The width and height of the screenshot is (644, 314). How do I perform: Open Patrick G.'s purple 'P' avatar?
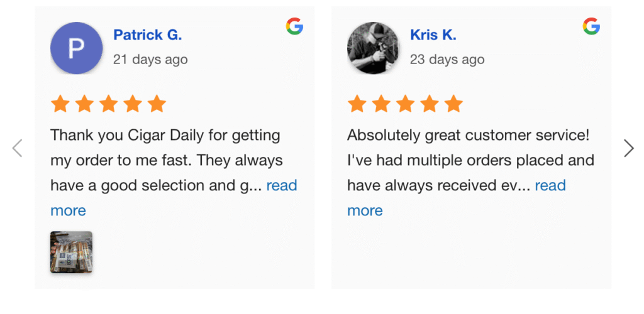(x=76, y=48)
